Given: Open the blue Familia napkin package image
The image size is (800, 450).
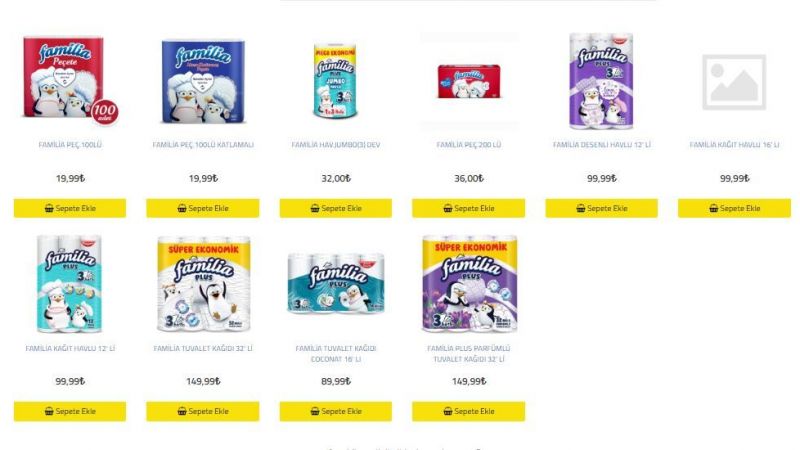Looking at the screenshot, I should pyautogui.click(x=203, y=81).
